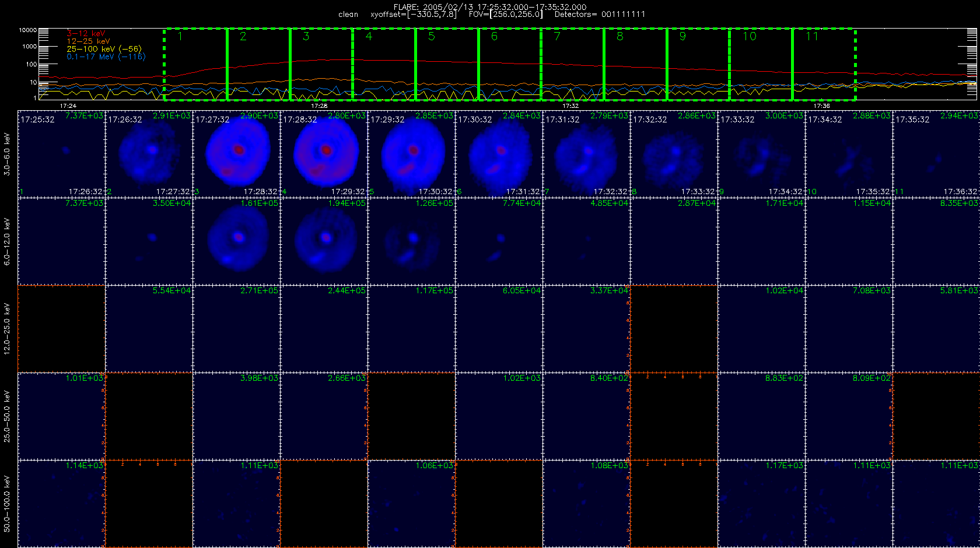Screen dimensions: 980x548
Task: Select interval 2 label in the light curve
Action: (x=243, y=36)
